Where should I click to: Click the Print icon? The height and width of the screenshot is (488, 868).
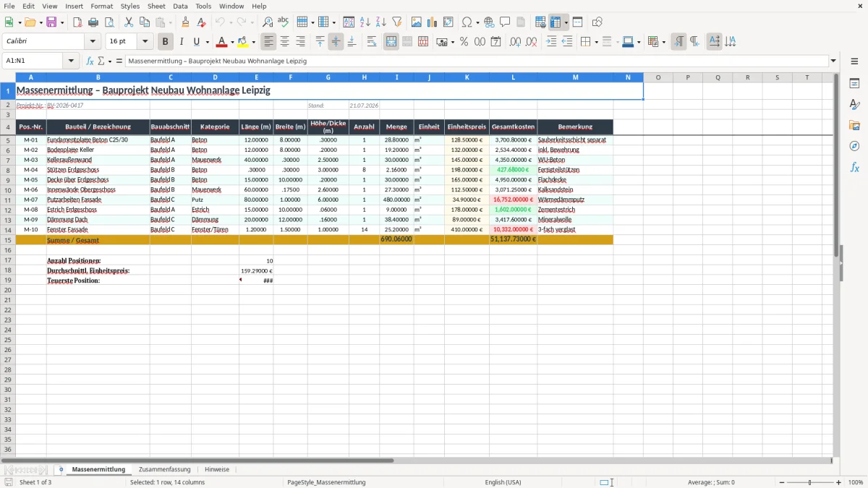click(93, 22)
